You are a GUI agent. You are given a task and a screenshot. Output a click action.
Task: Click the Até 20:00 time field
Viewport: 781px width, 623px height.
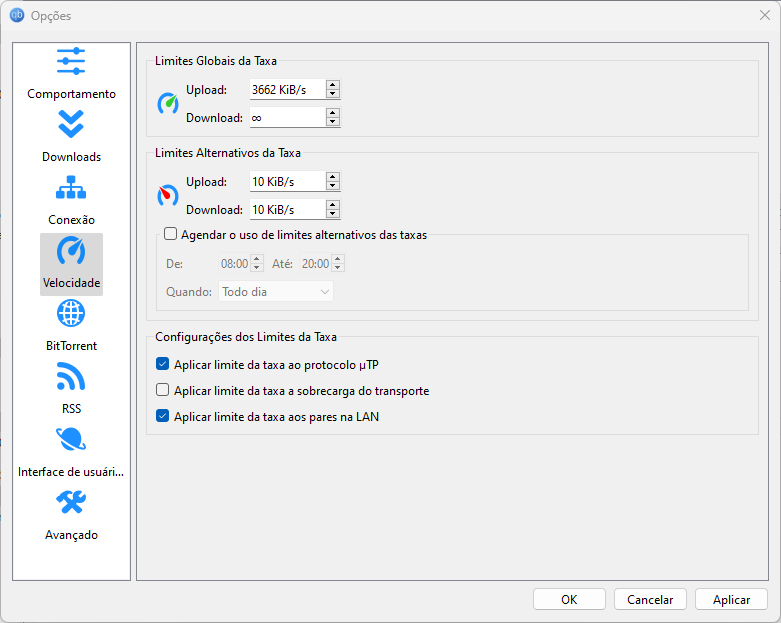(316, 263)
